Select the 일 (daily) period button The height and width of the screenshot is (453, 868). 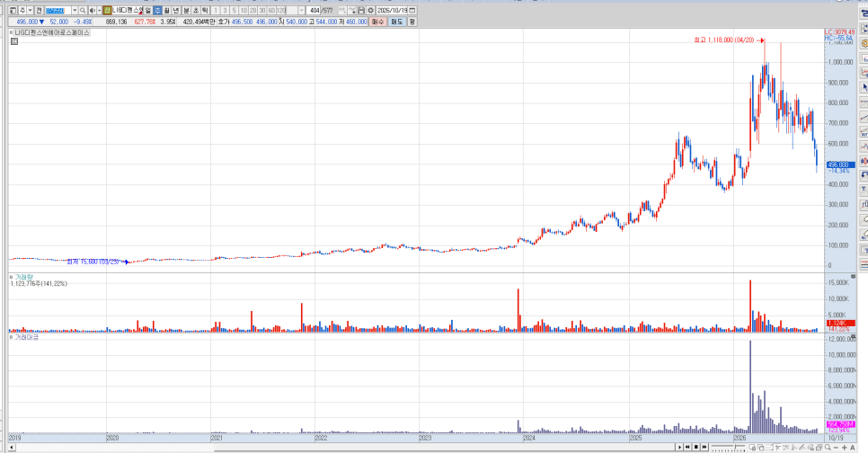(x=147, y=10)
